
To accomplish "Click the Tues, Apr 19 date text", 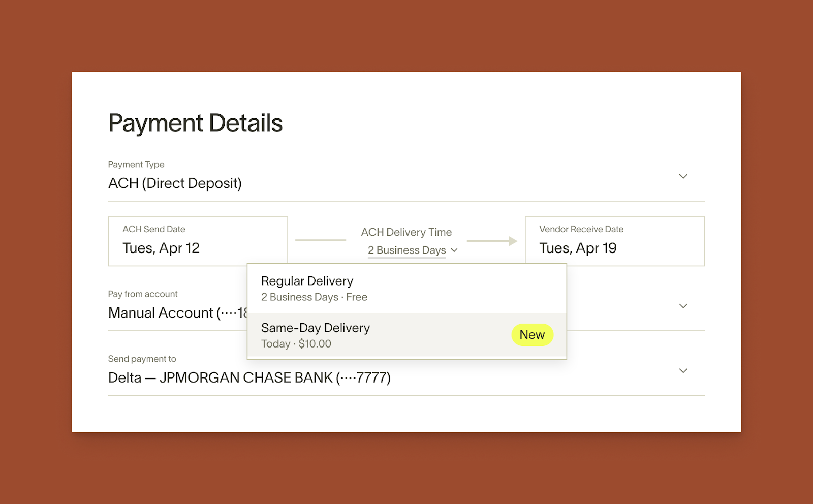I will (578, 248).
